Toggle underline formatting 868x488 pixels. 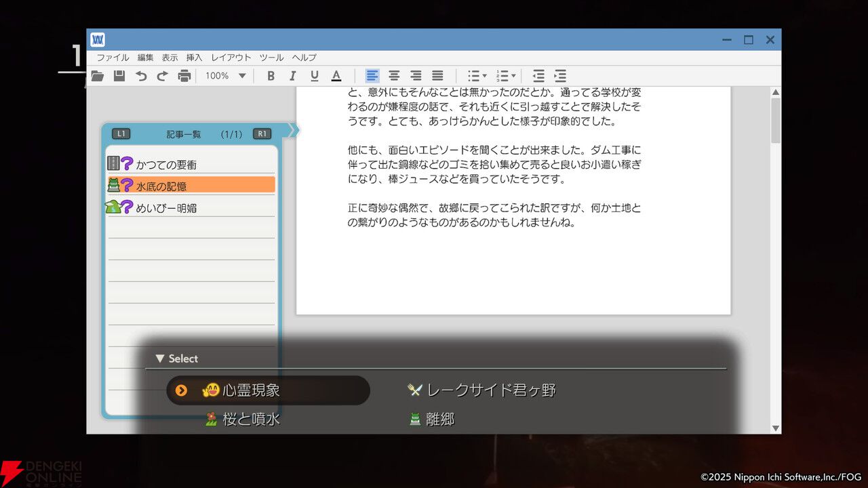point(314,76)
